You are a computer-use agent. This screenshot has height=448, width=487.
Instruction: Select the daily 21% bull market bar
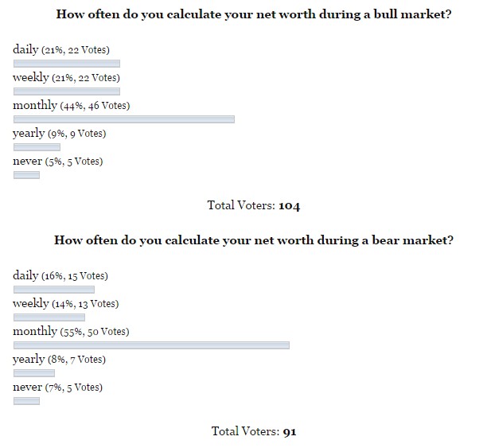pos(67,63)
